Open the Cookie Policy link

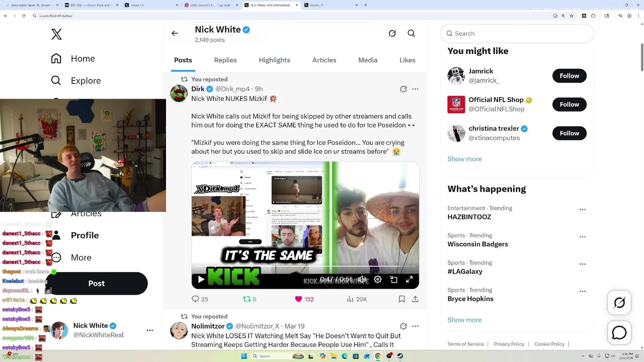(x=549, y=344)
